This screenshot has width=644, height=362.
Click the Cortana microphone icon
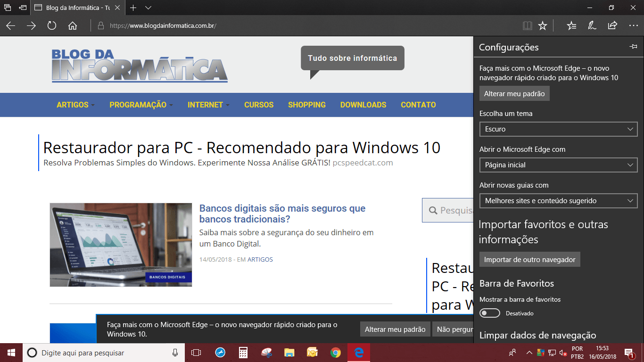coord(175,353)
